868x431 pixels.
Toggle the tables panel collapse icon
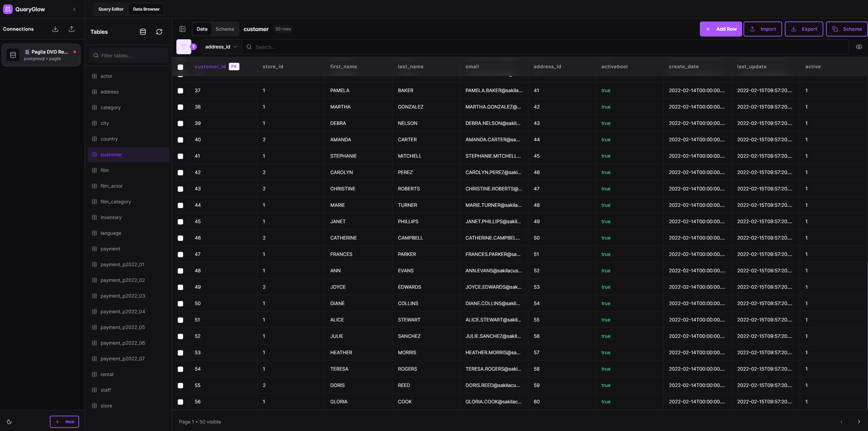182,29
